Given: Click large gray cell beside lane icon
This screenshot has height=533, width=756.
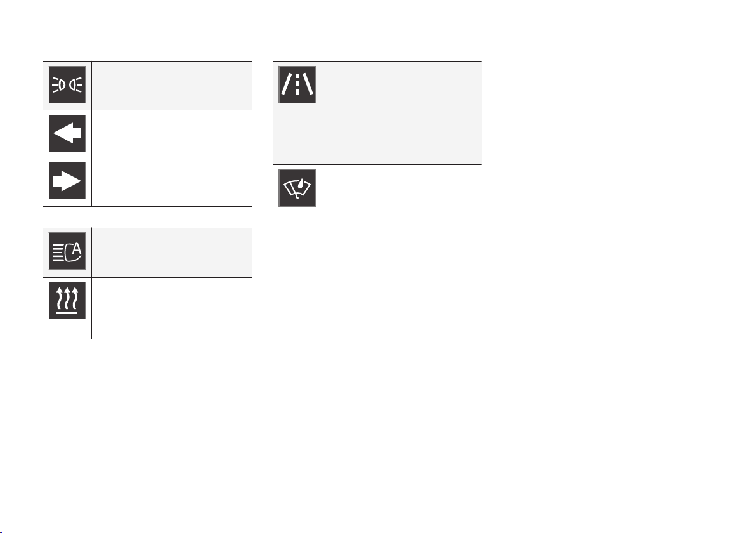Looking at the screenshot, I should [401, 113].
